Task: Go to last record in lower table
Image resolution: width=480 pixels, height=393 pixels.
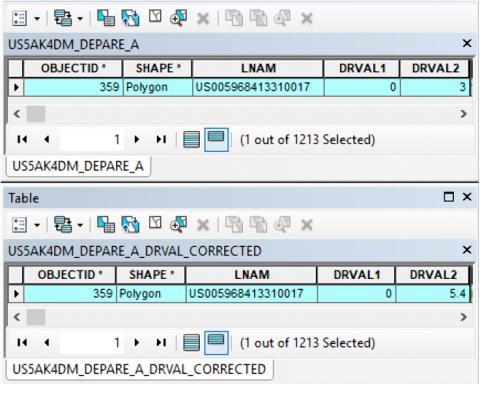Action: click(x=161, y=342)
